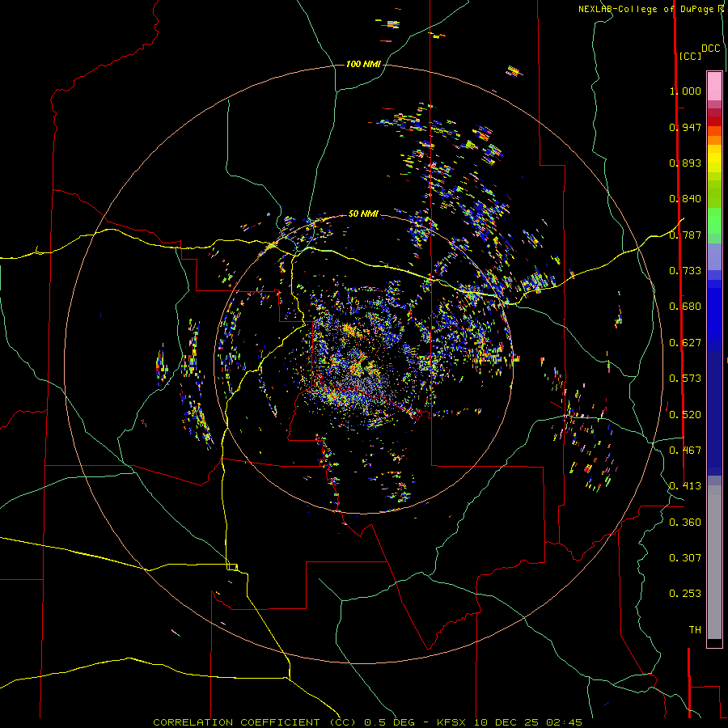
Task: Click the 0.733 scale value
Action: tap(685, 271)
